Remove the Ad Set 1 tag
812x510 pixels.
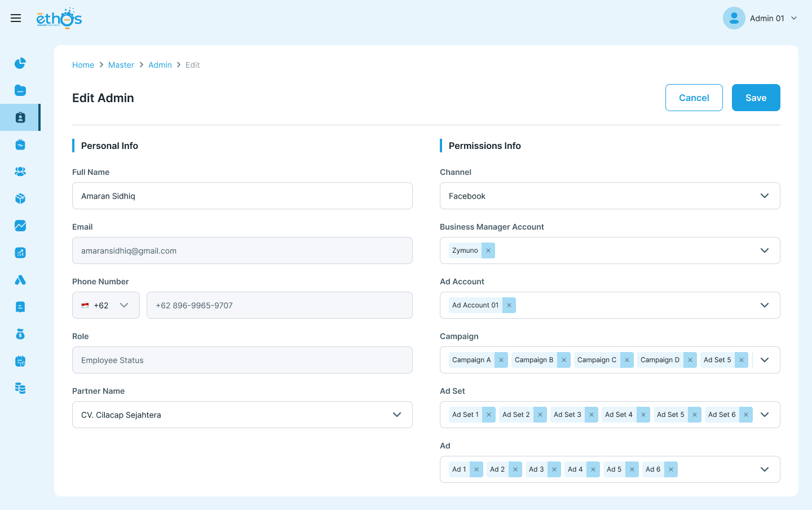click(x=489, y=415)
